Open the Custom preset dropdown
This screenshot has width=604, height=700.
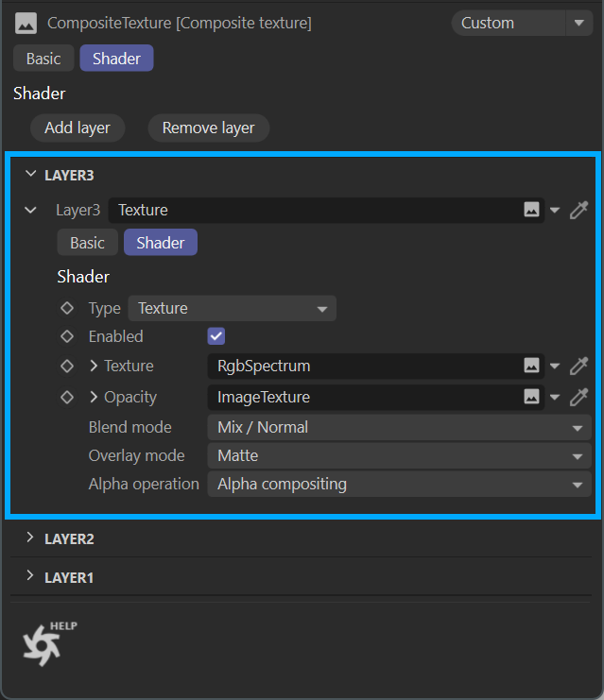pos(521,23)
